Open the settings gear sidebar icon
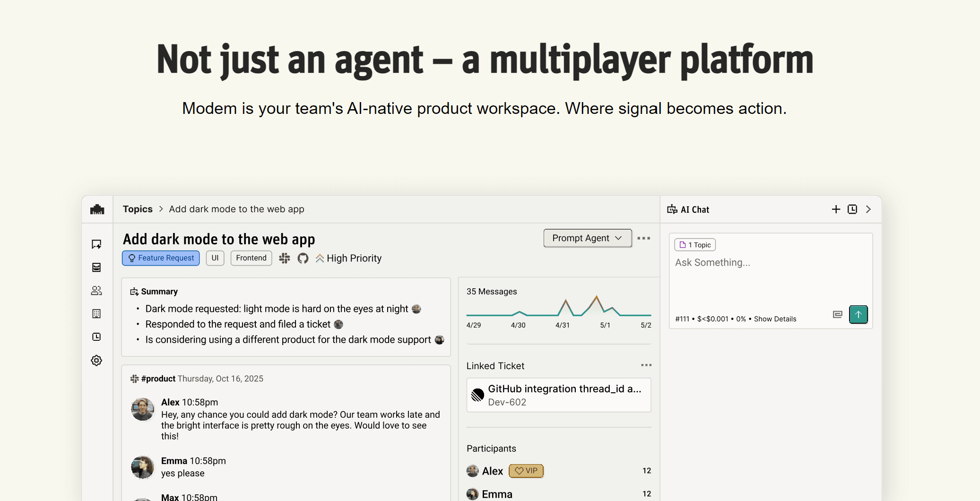Screen dimensions: 980x501 tap(96, 361)
